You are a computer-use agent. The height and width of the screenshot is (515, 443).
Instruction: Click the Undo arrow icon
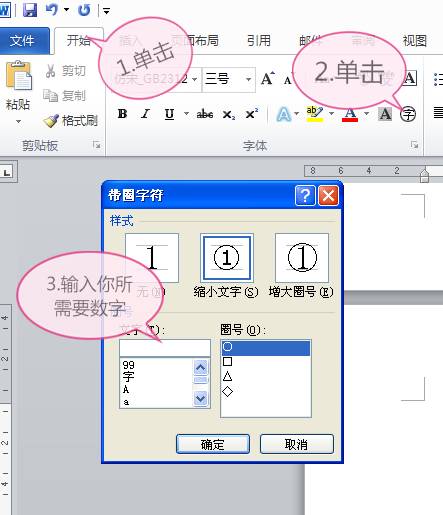point(52,10)
